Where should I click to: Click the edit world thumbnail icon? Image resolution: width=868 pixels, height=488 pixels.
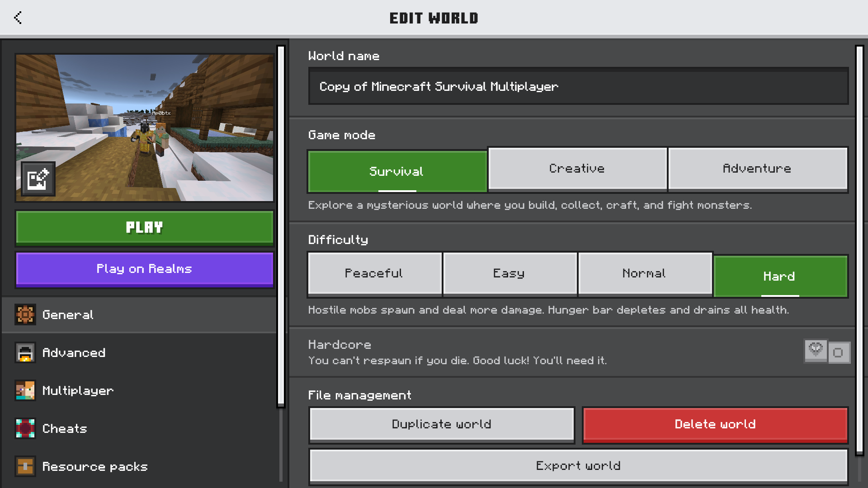click(38, 179)
